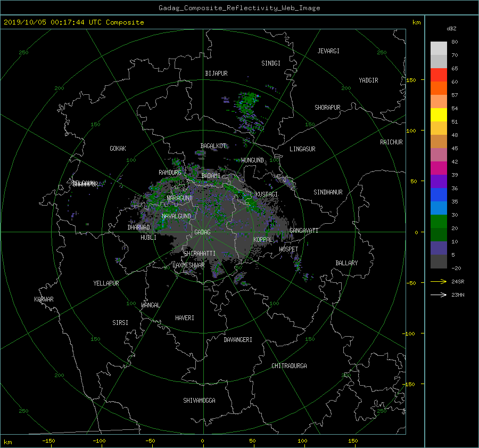Click the DAVANGERI label
This screenshot has height=448, width=479.
tap(238, 340)
